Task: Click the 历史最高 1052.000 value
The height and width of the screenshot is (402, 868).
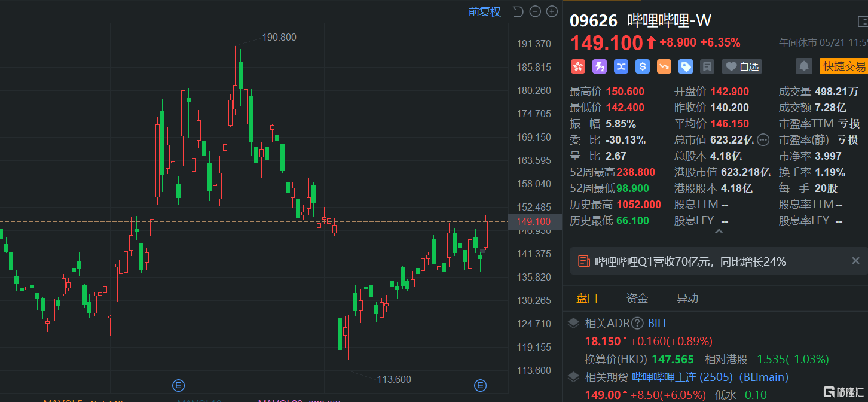Action: click(x=638, y=205)
